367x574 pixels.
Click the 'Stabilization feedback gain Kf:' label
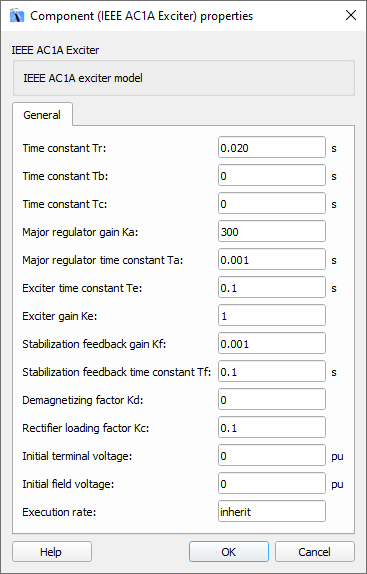pyautogui.click(x=94, y=344)
